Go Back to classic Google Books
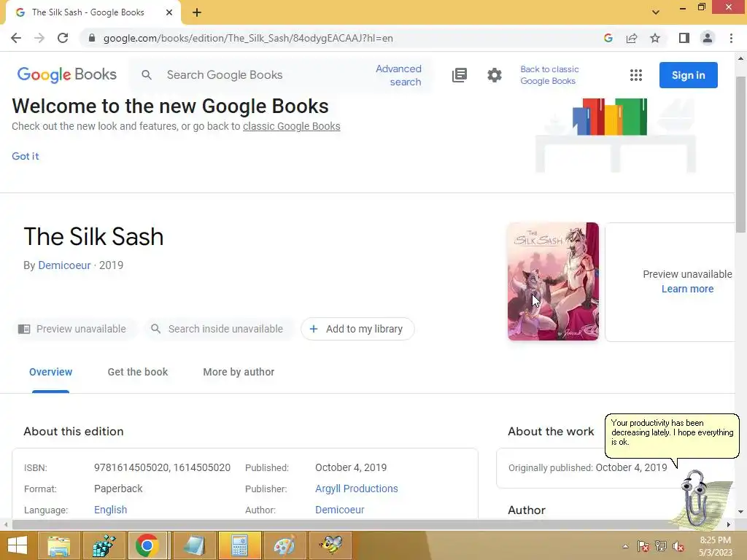 tap(549, 75)
